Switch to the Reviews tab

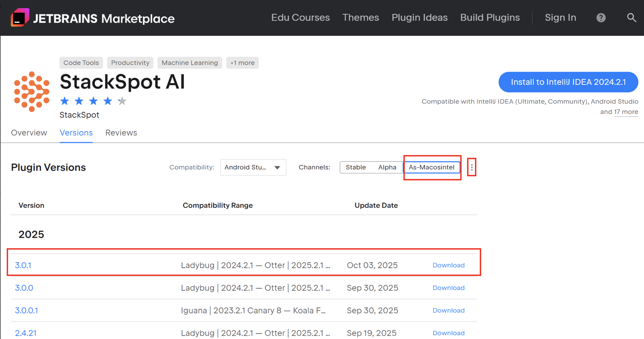click(x=121, y=133)
